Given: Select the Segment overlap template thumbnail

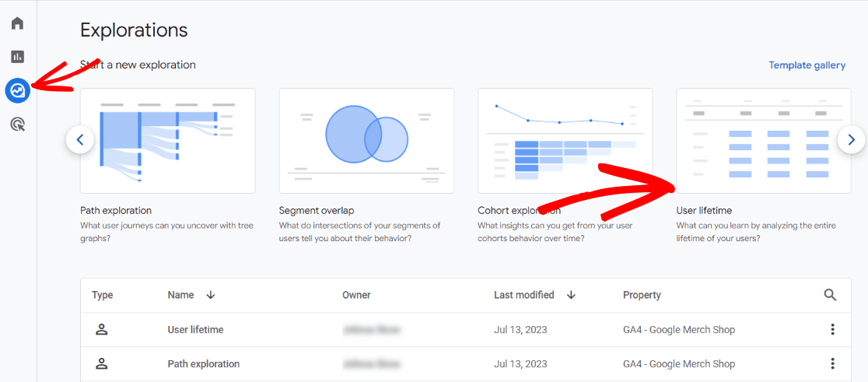Looking at the screenshot, I should click(x=366, y=141).
